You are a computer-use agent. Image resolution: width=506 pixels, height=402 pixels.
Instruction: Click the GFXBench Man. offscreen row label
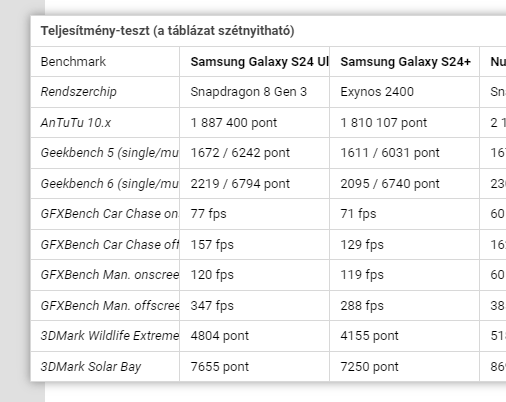110,306
